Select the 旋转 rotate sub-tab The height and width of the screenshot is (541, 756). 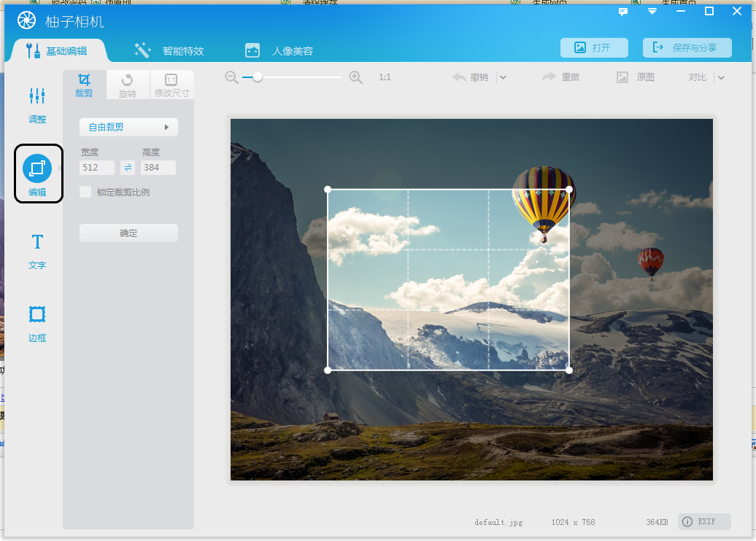click(x=128, y=85)
